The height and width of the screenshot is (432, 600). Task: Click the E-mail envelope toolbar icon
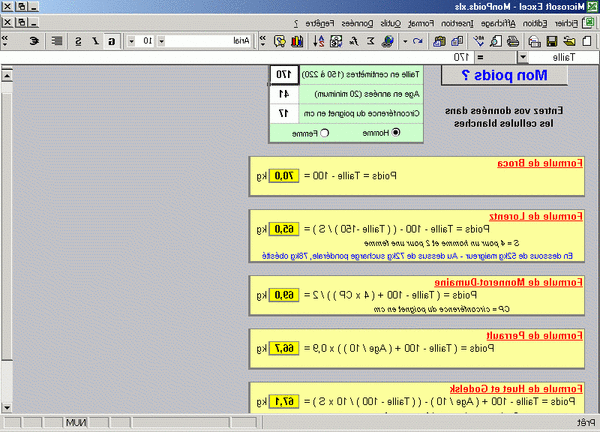coord(534,41)
